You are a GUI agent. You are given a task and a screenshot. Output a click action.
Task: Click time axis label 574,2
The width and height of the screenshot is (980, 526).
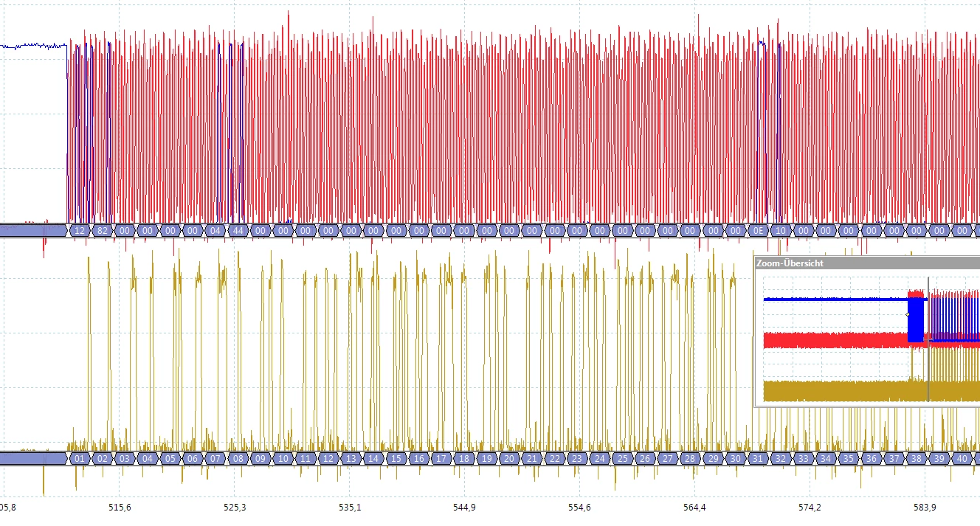point(810,508)
